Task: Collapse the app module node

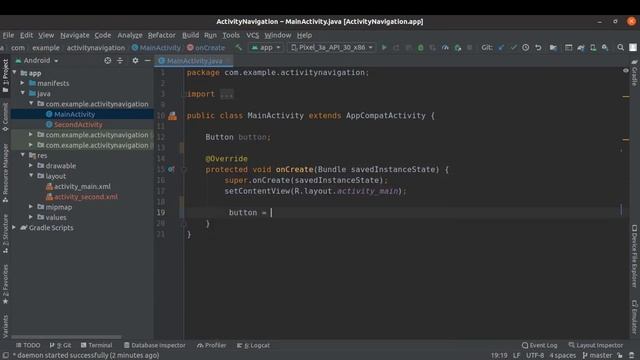Action: tap(15, 73)
